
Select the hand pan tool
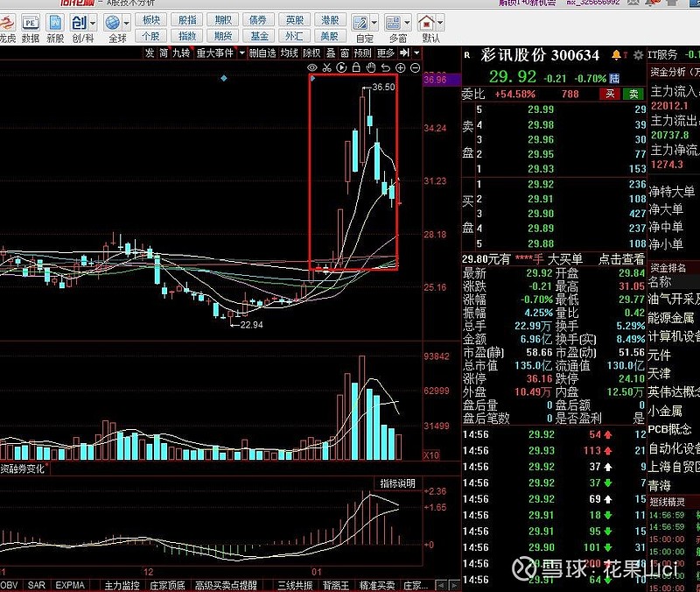(x=371, y=68)
